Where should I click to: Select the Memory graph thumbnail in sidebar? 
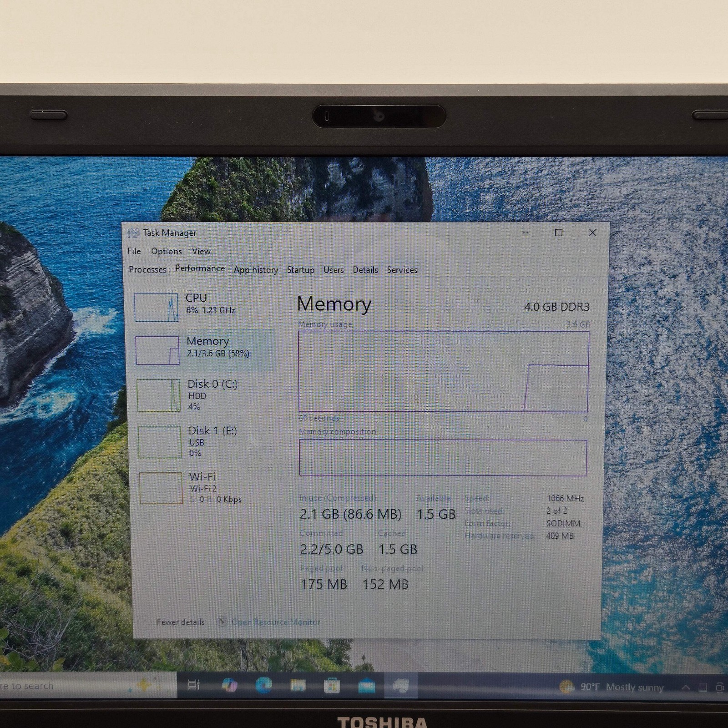[157, 350]
